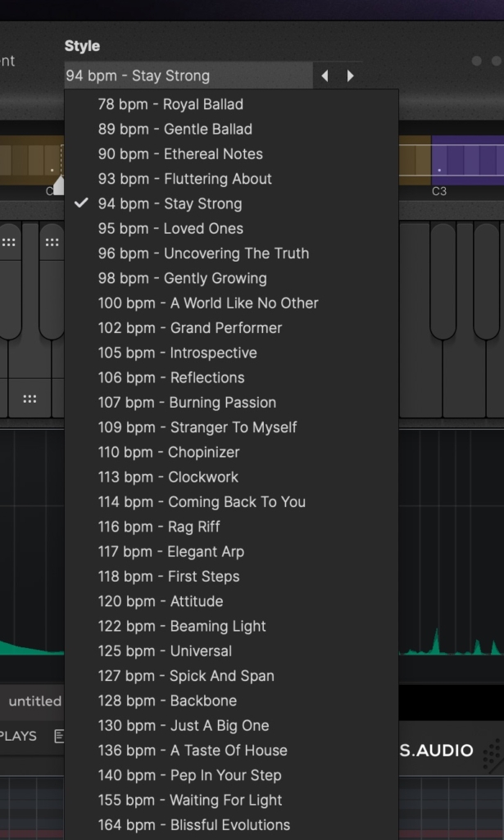504x840 pixels.
Task: Select 155 bpm - Waiting For Light
Action: (190, 800)
